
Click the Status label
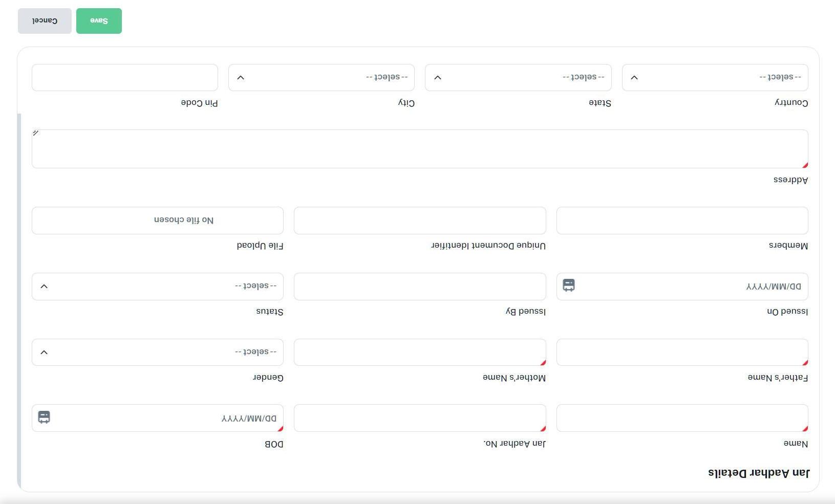point(269,312)
